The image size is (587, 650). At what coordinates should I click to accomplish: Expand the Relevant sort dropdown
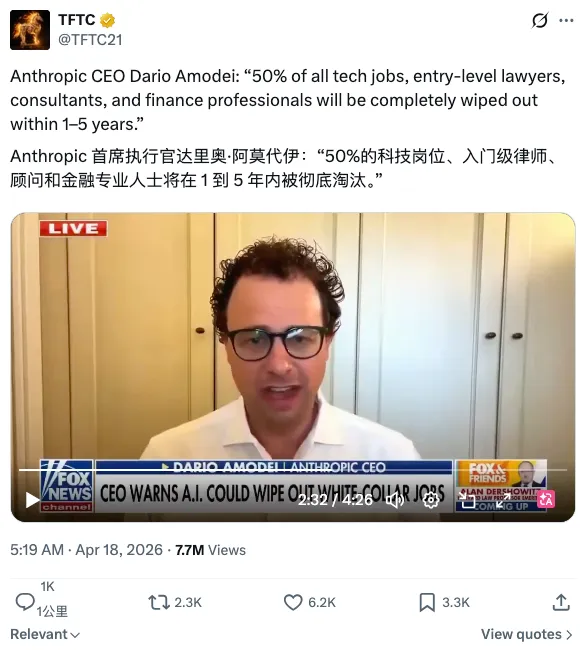(45, 634)
